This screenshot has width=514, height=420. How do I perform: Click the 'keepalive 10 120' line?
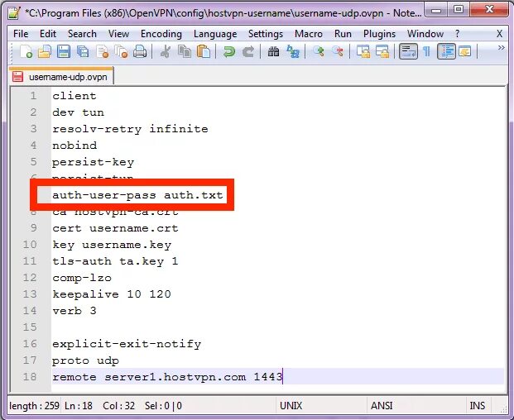112,294
